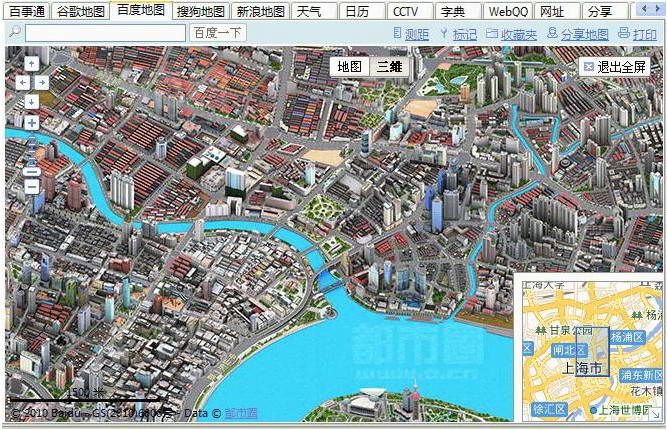Open the 日历 calendar tab
The image size is (667, 430).
[362, 11]
